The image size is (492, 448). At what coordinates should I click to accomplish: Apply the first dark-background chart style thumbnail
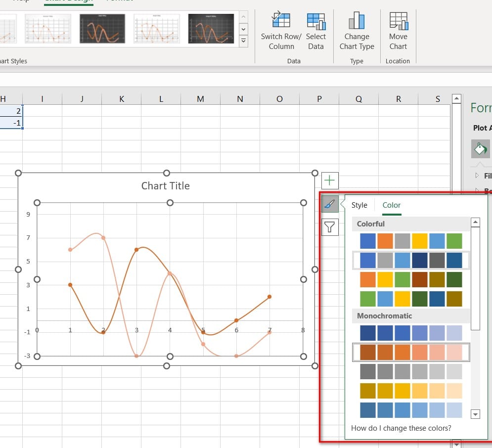(102, 29)
